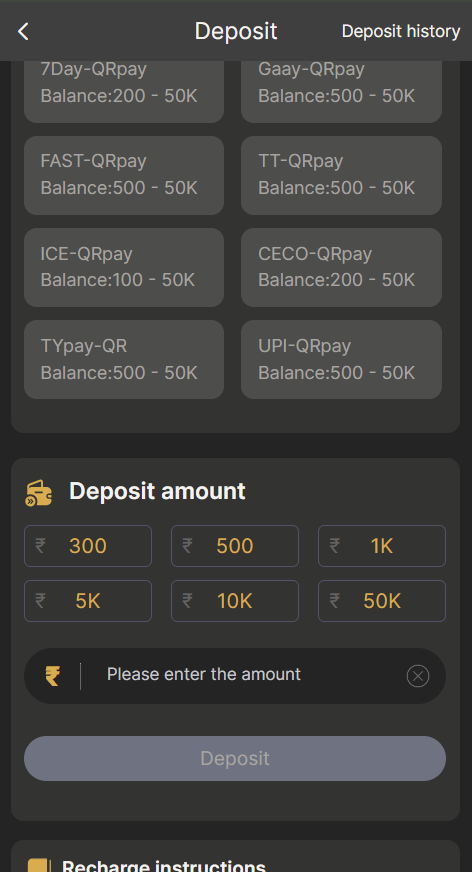This screenshot has width=472, height=872.
Task: Open Deposit history
Action: click(400, 31)
